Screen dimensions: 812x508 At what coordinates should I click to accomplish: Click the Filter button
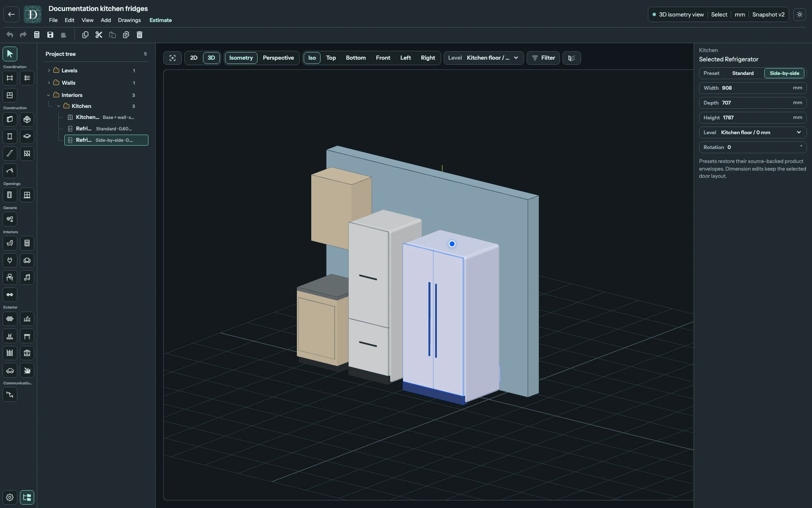click(x=543, y=58)
